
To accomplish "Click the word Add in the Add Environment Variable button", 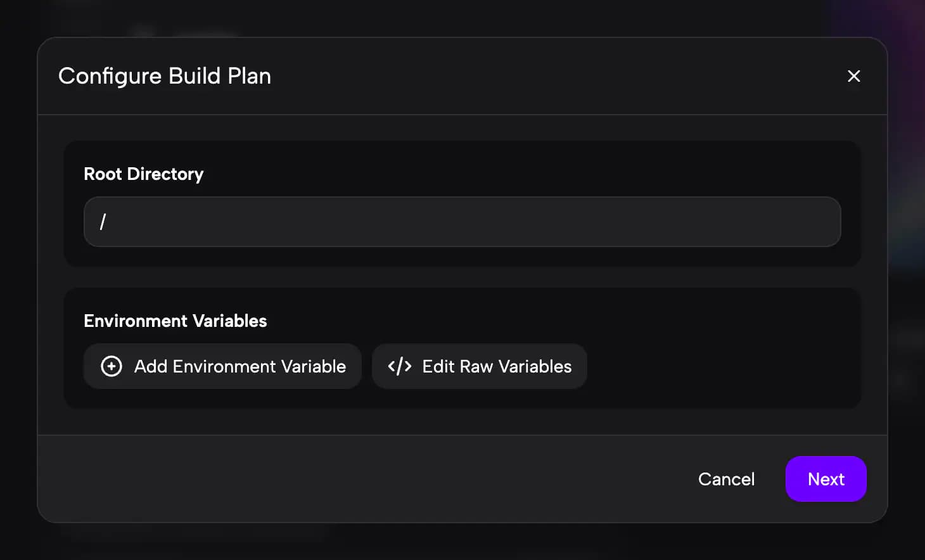I will (x=150, y=366).
